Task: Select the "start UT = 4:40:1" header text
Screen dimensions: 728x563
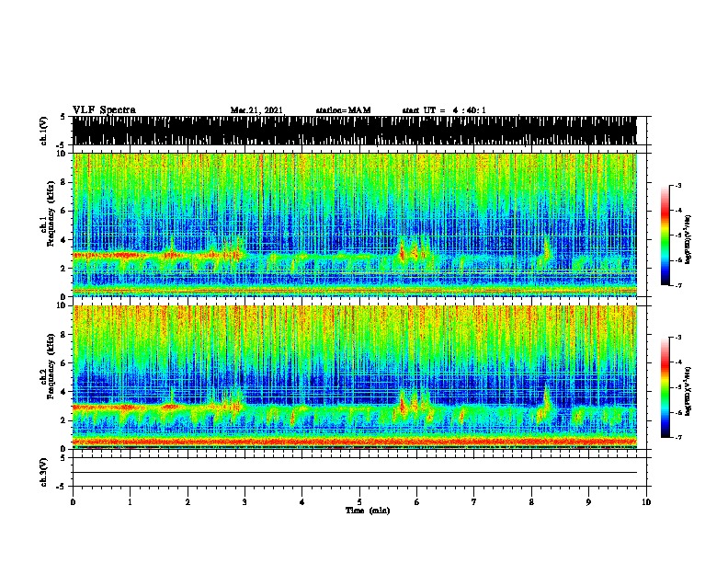Action: [444, 110]
